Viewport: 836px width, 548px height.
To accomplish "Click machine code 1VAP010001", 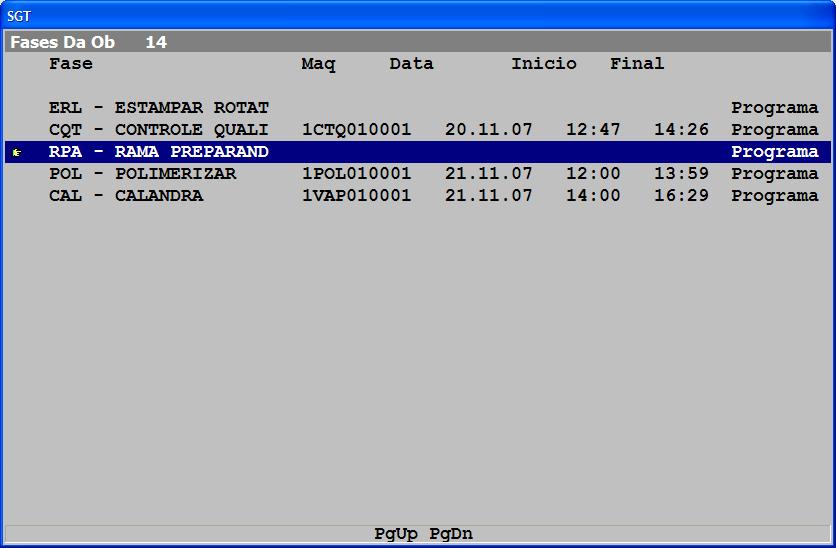I will point(356,196).
